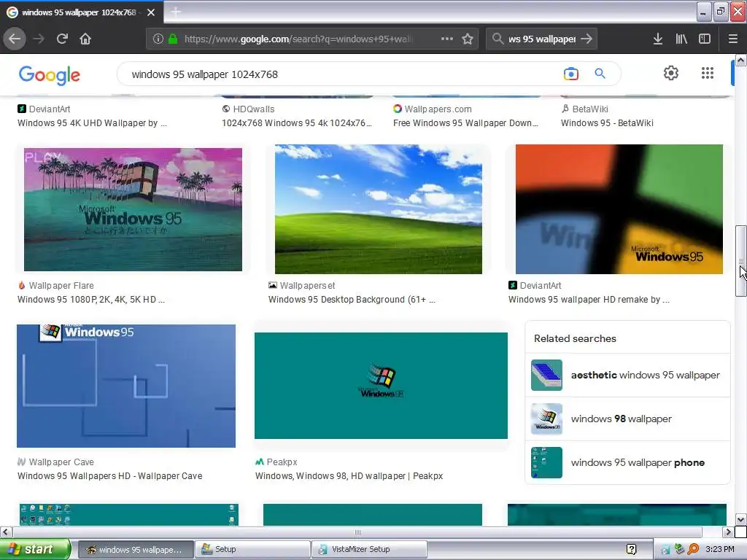Click the horizontal scrollbar right arrow

pos(727,532)
